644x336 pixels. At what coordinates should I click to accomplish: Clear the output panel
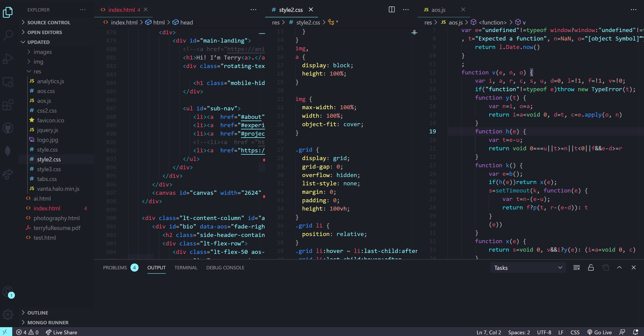click(577, 268)
